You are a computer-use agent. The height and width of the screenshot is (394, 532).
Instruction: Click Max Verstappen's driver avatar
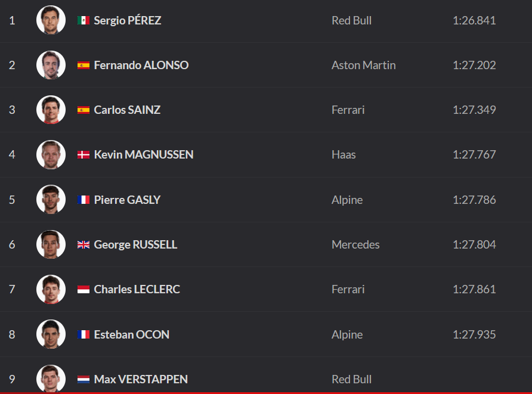click(x=51, y=379)
